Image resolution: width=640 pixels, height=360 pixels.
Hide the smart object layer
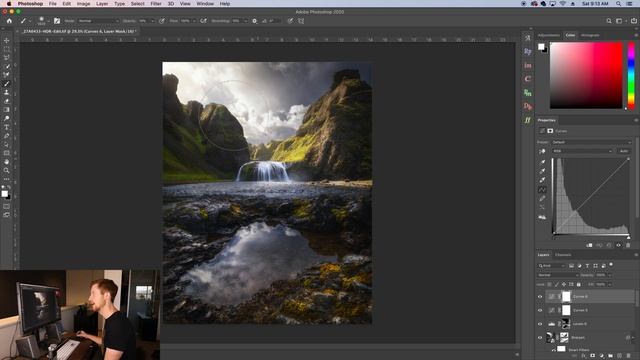(x=540, y=338)
